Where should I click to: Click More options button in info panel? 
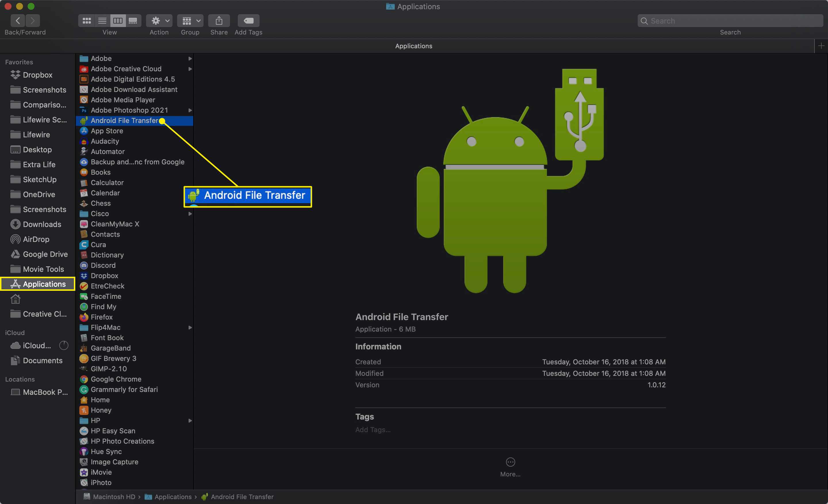pos(510,461)
